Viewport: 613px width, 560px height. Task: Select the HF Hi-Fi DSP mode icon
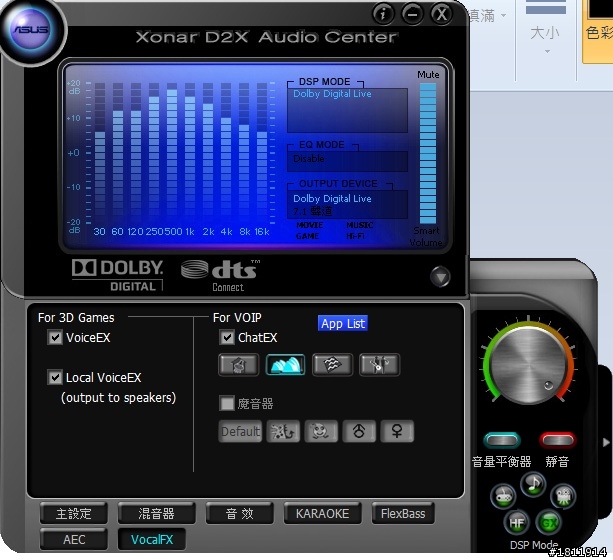tap(516, 523)
